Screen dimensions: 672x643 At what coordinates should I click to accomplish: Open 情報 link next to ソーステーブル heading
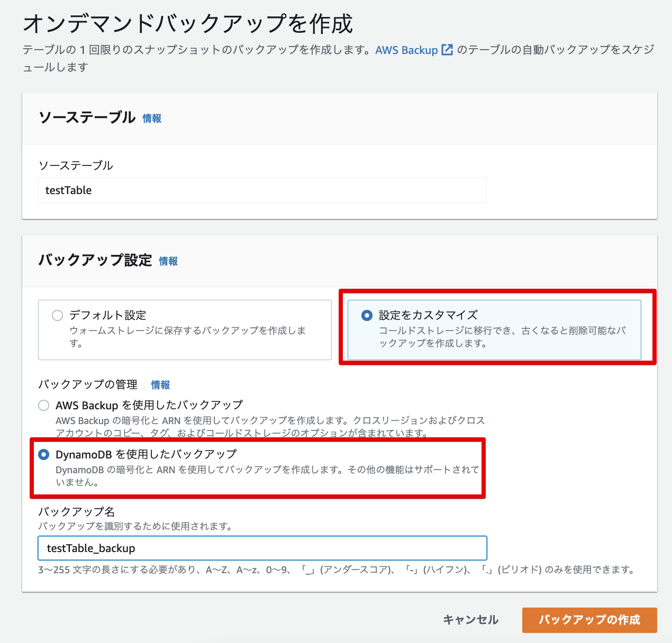point(152,118)
